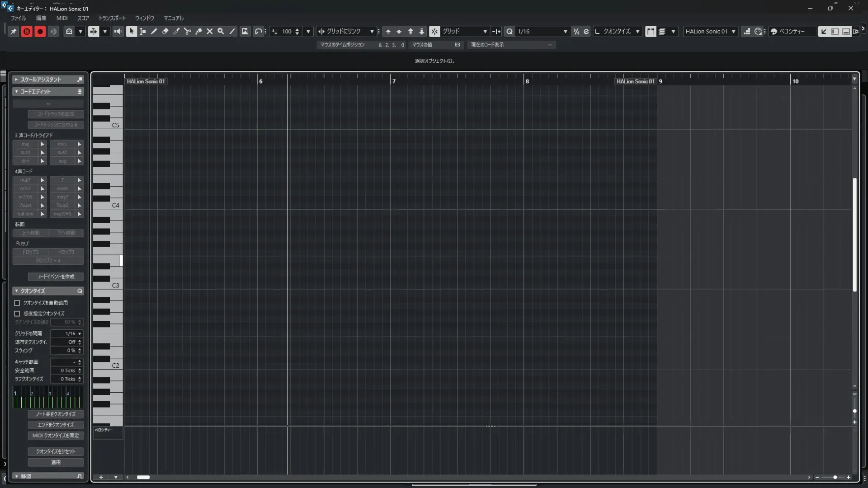Open the Transport menu (トランスポート)

coord(112,18)
